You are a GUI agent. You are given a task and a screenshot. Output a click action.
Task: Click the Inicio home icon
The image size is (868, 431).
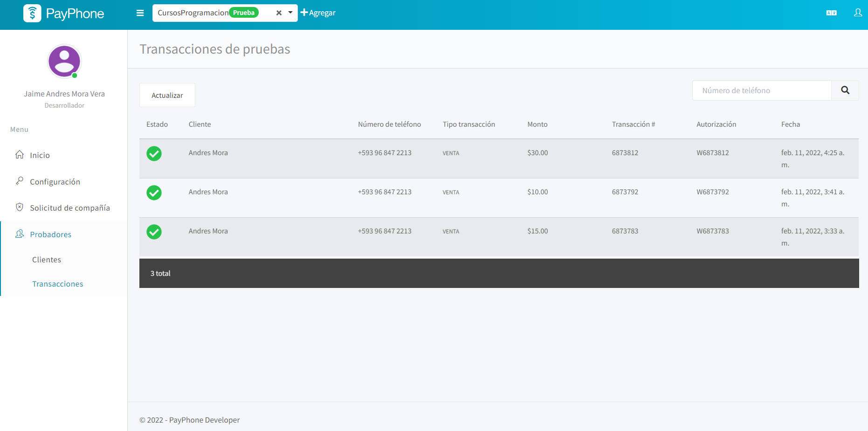20,154
